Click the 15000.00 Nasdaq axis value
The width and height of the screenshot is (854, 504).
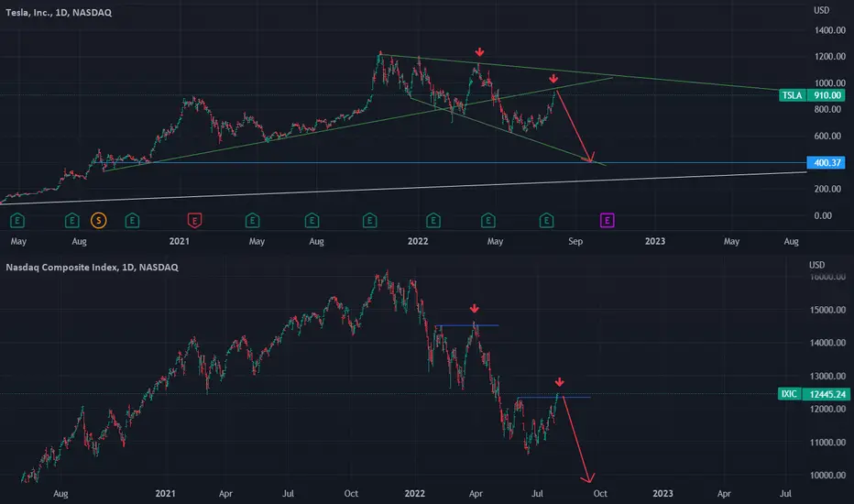point(827,310)
